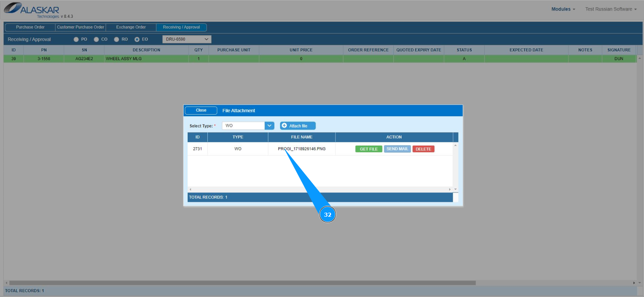
Task: Click the SN column header
Action: pyautogui.click(x=84, y=50)
